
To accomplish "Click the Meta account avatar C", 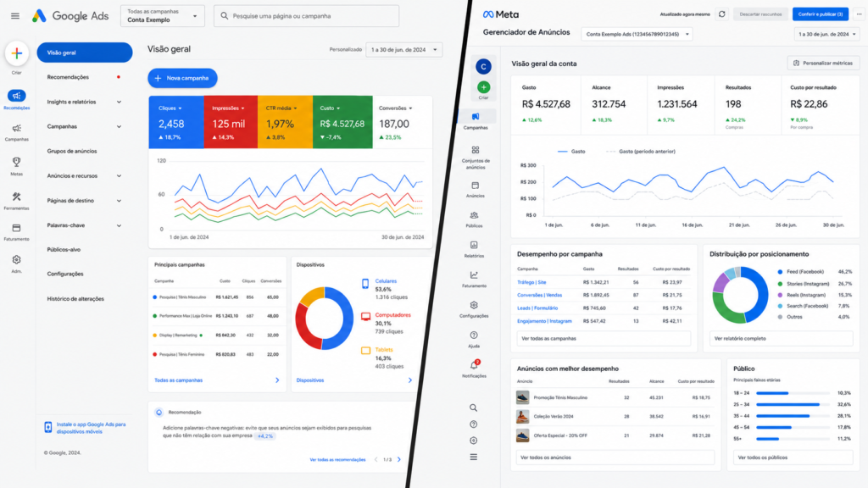I will click(483, 66).
